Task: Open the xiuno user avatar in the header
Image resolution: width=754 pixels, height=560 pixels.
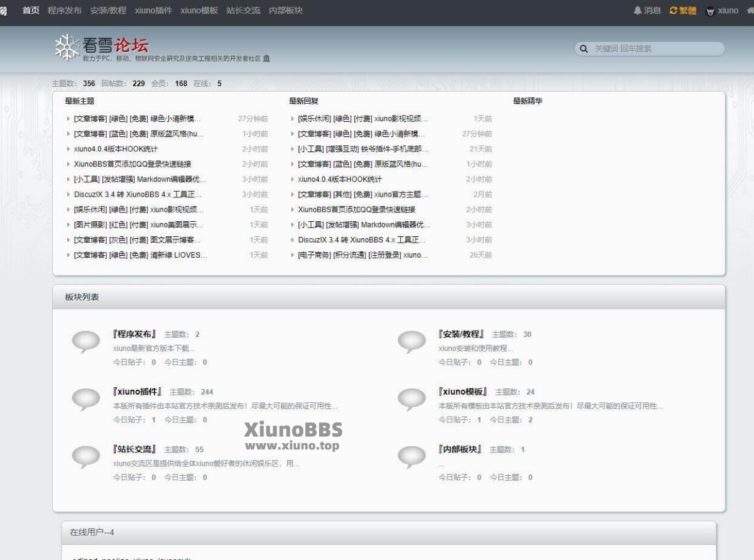Action: (x=711, y=11)
